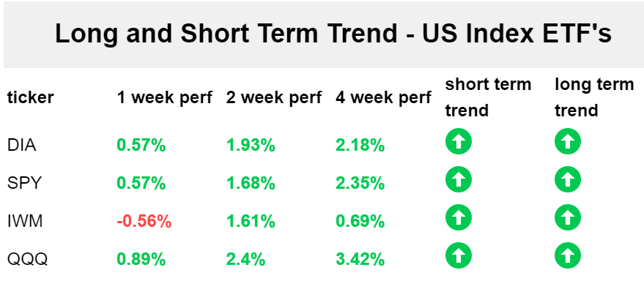The image size is (644, 281).
Task: Click SPY long term trend up arrow
Action: [568, 179]
